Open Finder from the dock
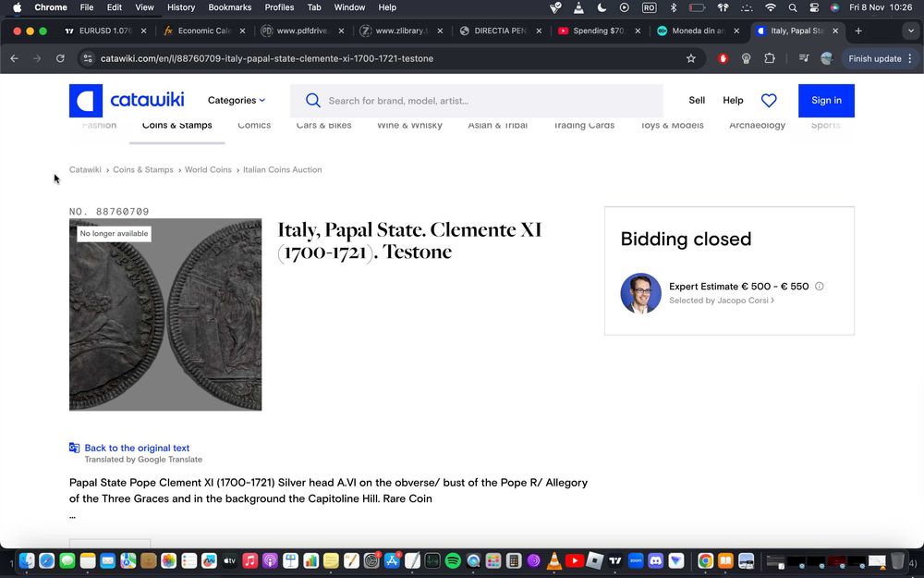 coord(27,560)
